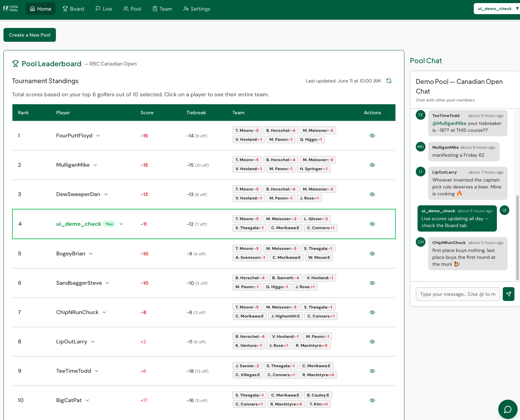View ChipNRunChuck's team via eye icon
520x420 pixels.
click(372, 312)
